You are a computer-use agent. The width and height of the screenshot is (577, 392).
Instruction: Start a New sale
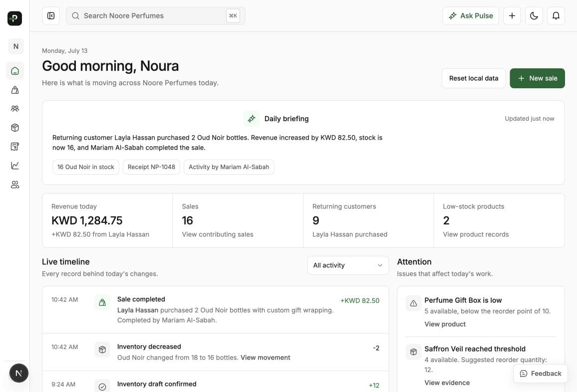537,78
